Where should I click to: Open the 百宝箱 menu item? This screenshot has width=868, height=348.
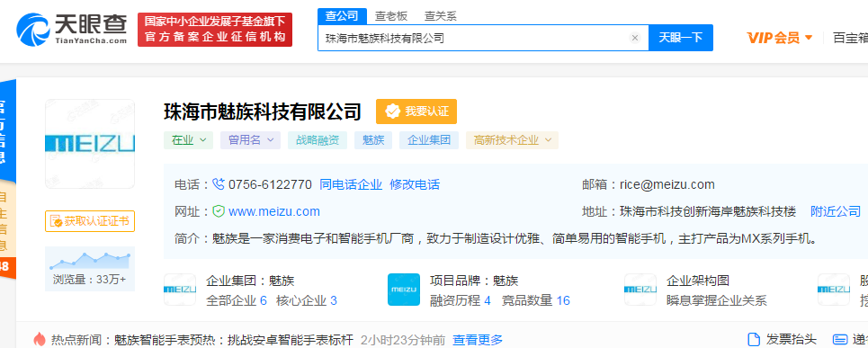tap(850, 38)
